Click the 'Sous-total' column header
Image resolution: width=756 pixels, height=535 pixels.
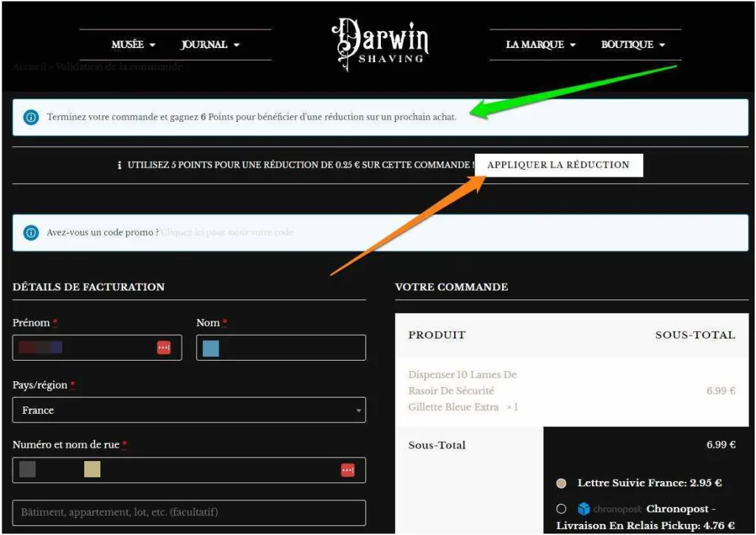point(695,335)
